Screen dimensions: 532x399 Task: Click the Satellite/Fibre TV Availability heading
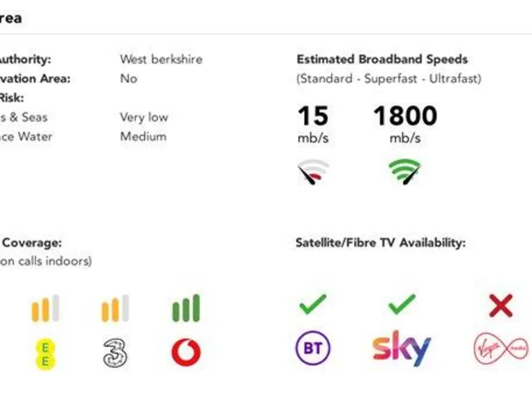(380, 243)
